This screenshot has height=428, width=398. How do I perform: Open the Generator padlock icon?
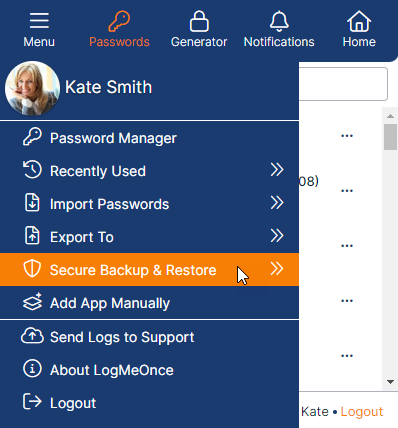tap(199, 21)
